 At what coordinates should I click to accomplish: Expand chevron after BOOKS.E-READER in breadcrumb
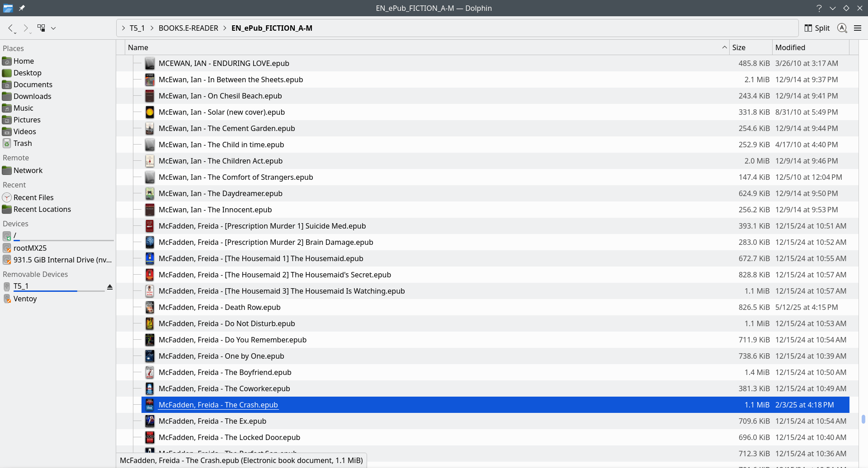(225, 28)
